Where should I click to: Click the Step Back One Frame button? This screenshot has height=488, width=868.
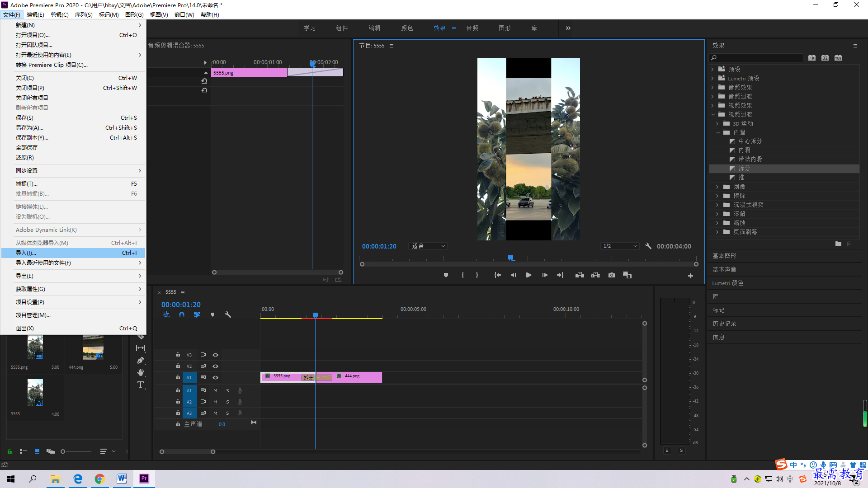pyautogui.click(x=513, y=275)
